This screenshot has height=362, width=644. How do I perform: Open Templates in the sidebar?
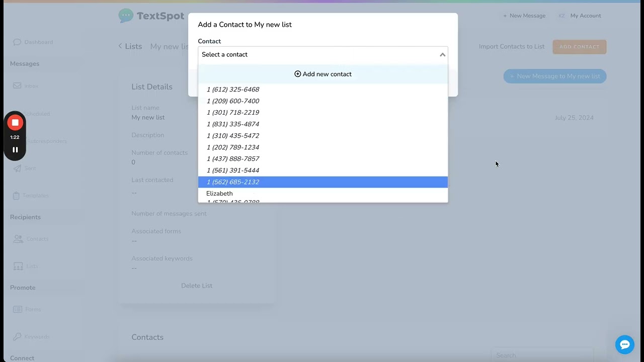(31, 196)
